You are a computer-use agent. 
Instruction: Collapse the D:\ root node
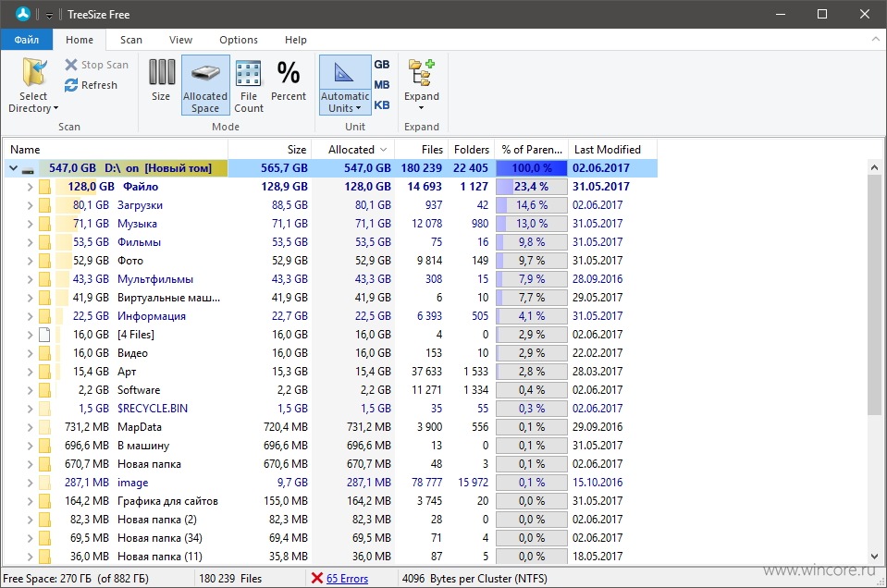click(13, 168)
